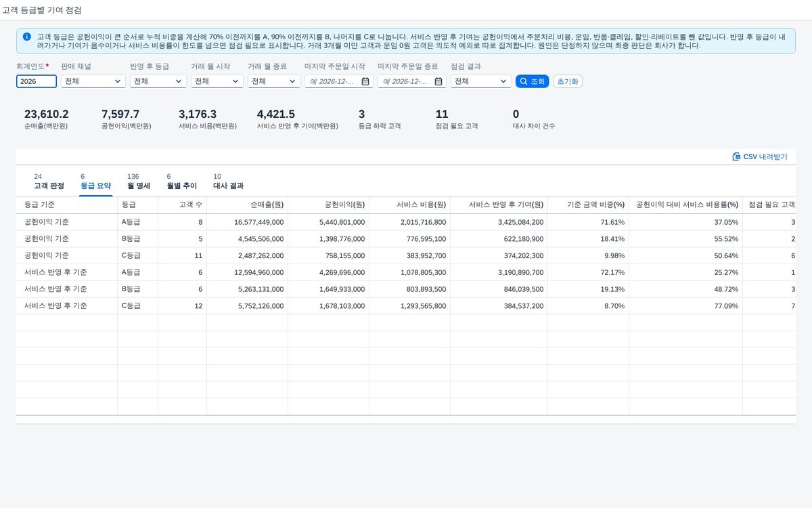812x508 pixels.
Task: Open the 반영 후 등급 dropdown
Action: tap(179, 81)
